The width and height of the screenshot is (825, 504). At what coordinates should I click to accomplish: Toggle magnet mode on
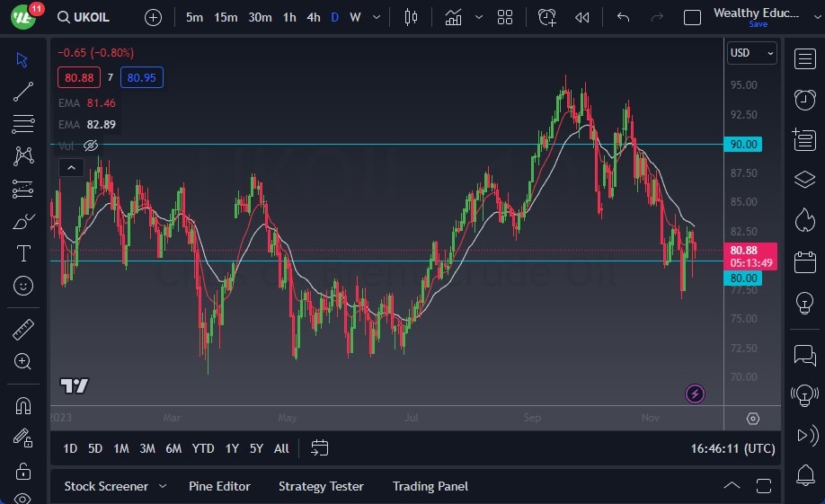pyautogui.click(x=22, y=405)
